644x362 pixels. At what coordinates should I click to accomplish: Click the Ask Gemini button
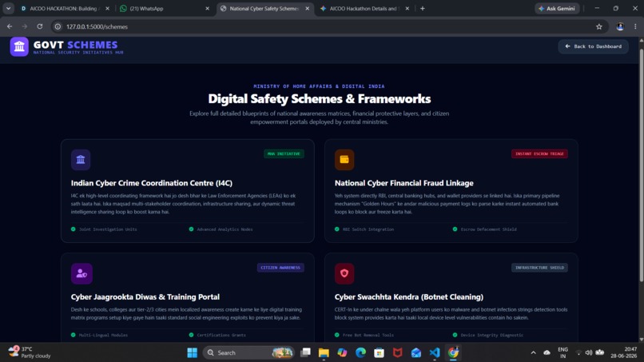(557, 8)
